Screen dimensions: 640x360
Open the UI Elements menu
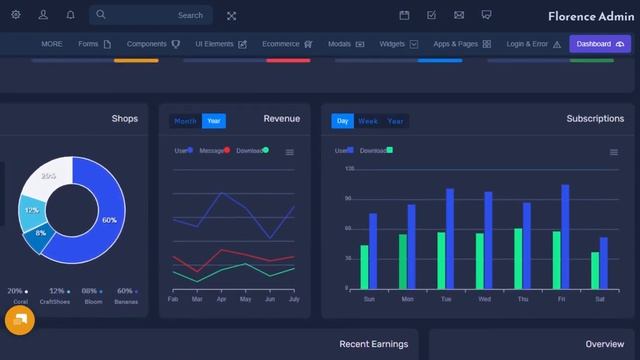[221, 44]
